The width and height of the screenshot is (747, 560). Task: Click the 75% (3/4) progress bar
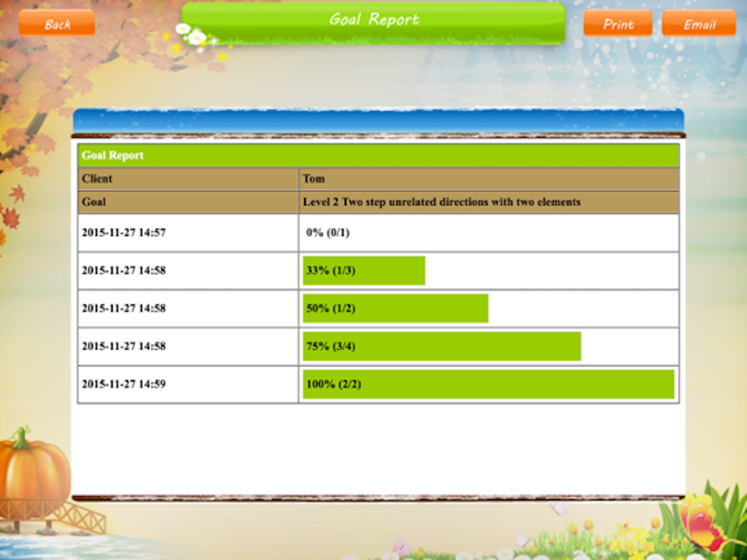(442, 346)
